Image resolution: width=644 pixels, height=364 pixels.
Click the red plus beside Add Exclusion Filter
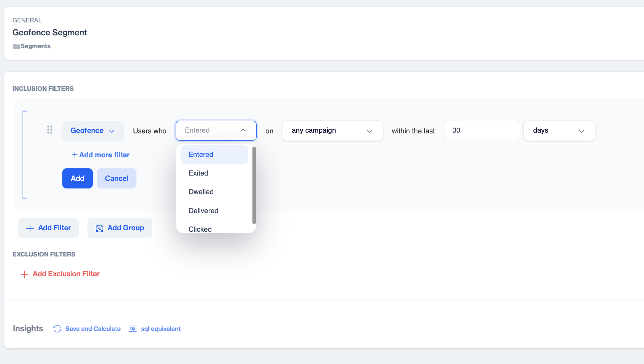click(24, 274)
